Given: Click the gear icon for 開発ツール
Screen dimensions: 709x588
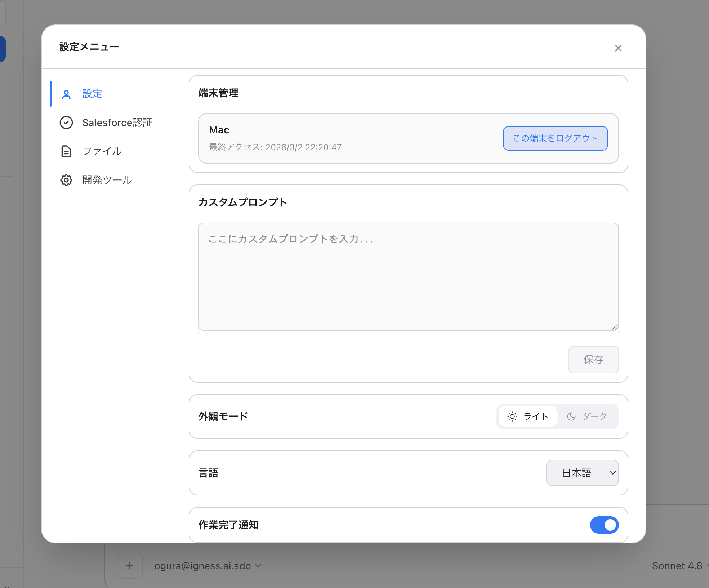Looking at the screenshot, I should [x=66, y=180].
